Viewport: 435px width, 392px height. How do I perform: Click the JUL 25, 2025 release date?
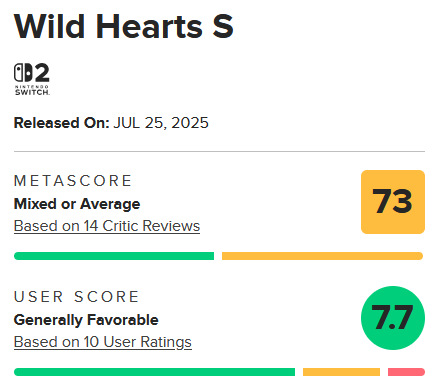[161, 123]
